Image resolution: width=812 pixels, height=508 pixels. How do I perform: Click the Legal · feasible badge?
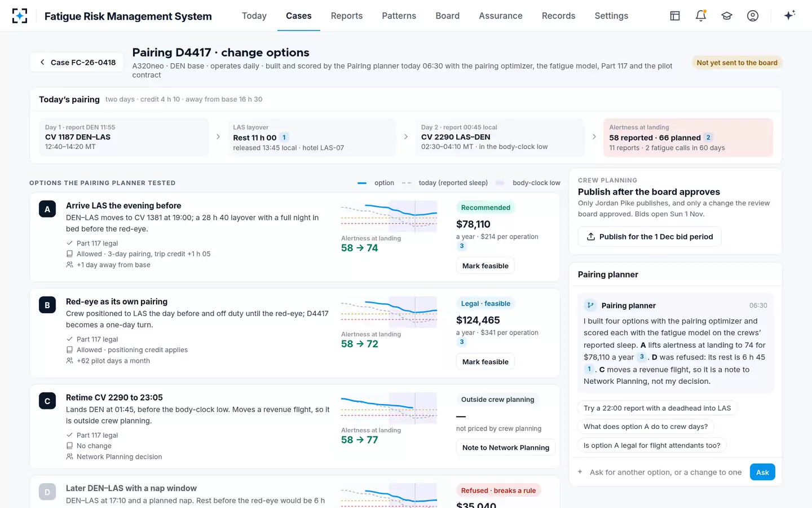(x=486, y=303)
